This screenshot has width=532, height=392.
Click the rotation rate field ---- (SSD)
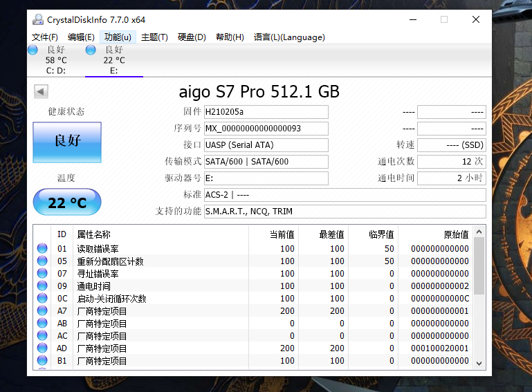click(x=452, y=145)
